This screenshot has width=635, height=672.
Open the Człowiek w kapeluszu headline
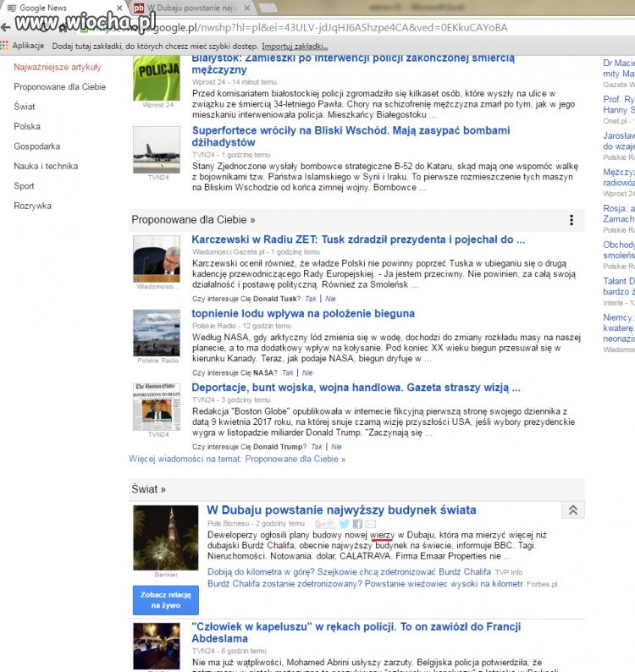point(356,632)
